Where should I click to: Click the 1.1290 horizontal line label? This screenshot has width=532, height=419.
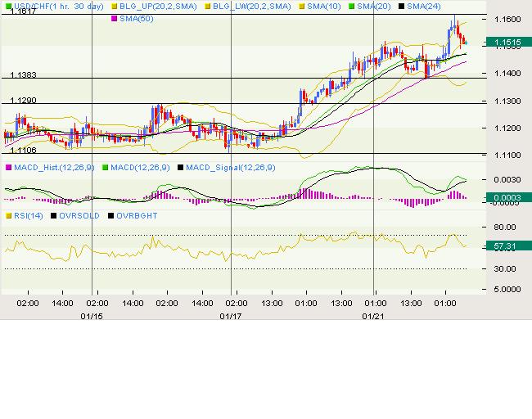click(x=23, y=101)
